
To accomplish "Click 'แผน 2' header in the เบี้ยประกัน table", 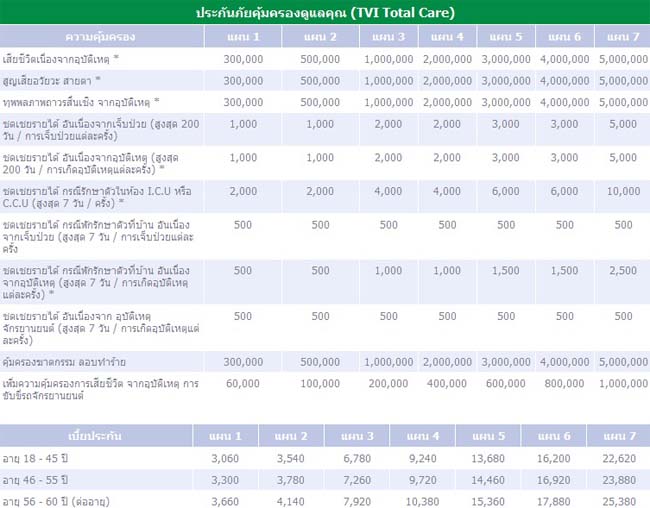I will (291, 436).
